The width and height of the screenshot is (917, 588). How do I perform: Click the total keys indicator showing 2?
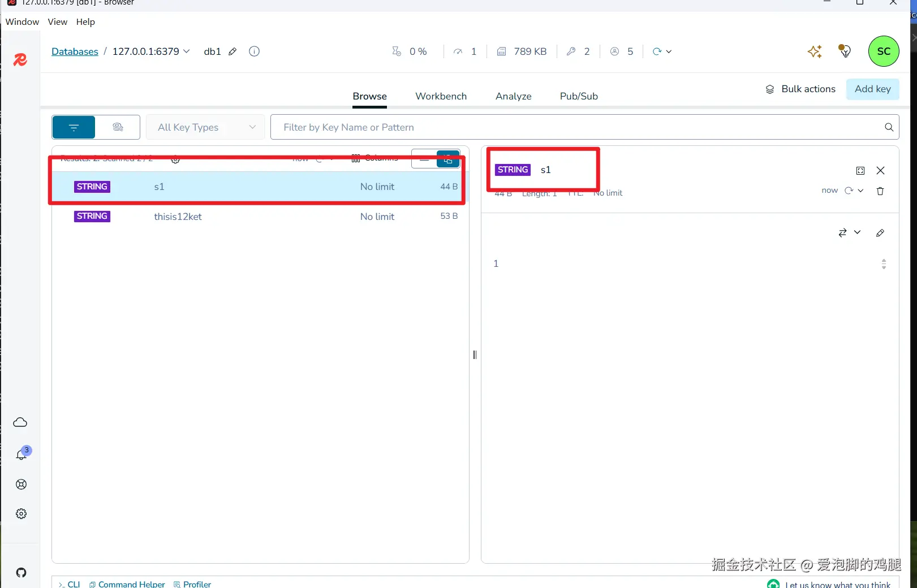pos(578,51)
